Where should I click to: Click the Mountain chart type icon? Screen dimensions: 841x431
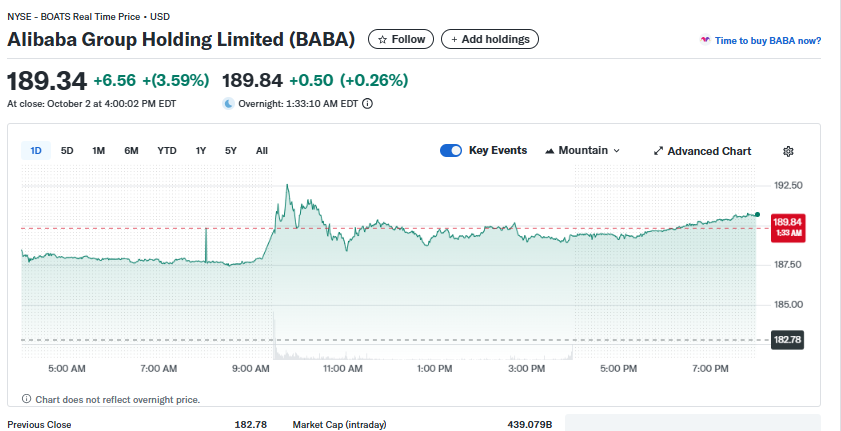pyautogui.click(x=550, y=151)
